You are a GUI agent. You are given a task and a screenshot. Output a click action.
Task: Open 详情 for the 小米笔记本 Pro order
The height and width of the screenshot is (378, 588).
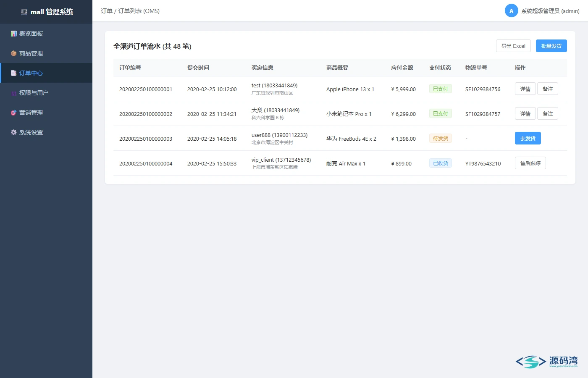click(x=525, y=113)
